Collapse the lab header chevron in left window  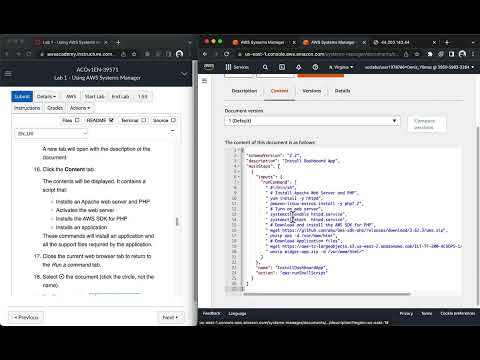(x=184, y=74)
